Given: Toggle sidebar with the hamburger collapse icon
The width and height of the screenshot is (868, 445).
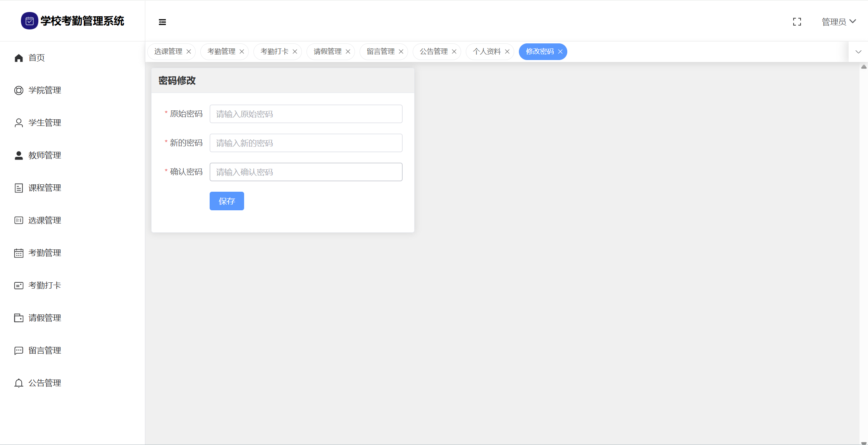Looking at the screenshot, I should 162,22.
